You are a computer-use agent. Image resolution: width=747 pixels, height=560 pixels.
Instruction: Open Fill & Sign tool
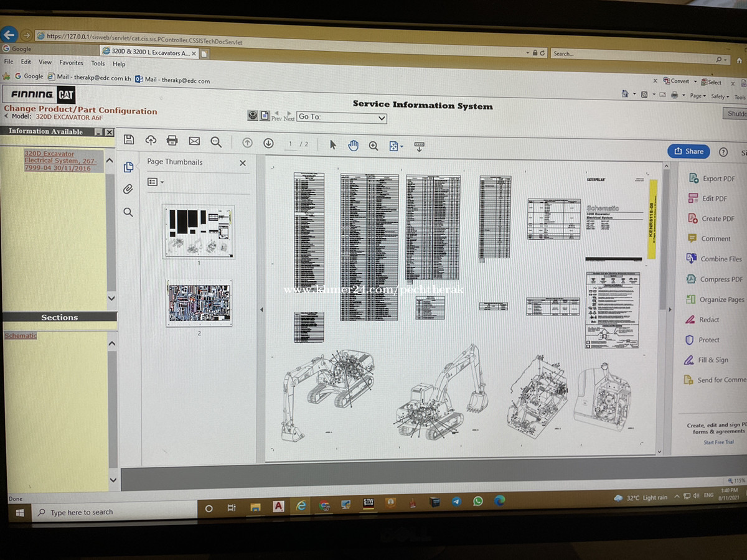(706, 360)
